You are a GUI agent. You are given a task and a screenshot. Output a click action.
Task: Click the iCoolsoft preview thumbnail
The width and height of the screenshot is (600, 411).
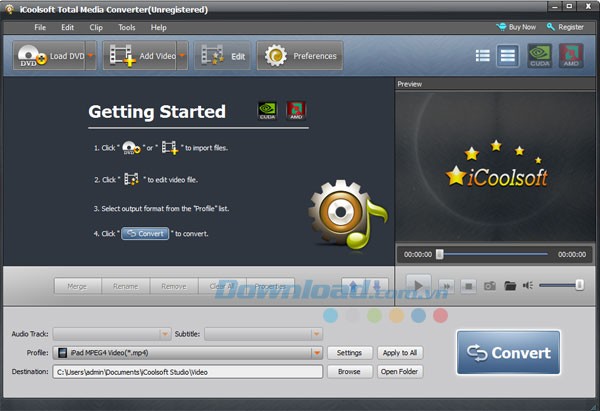tap(496, 166)
